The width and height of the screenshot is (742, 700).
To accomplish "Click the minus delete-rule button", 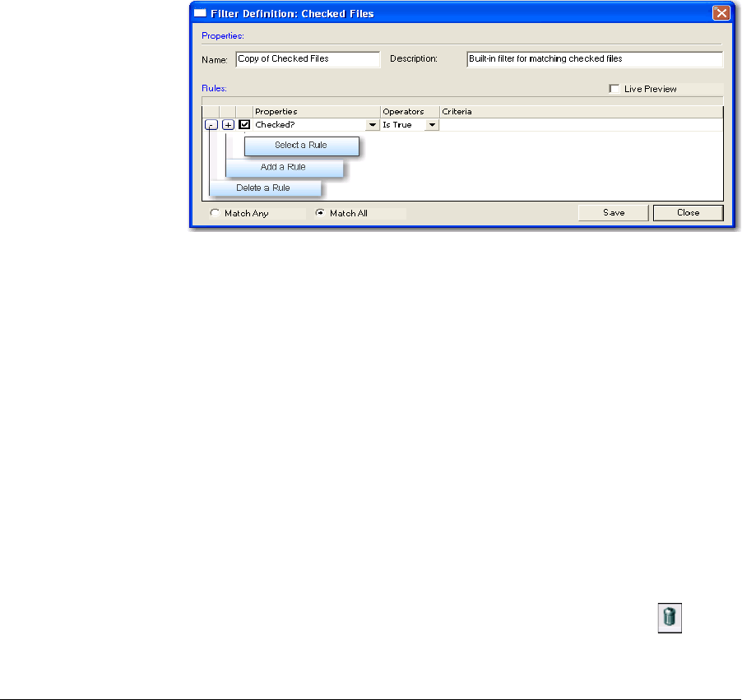I will (211, 125).
